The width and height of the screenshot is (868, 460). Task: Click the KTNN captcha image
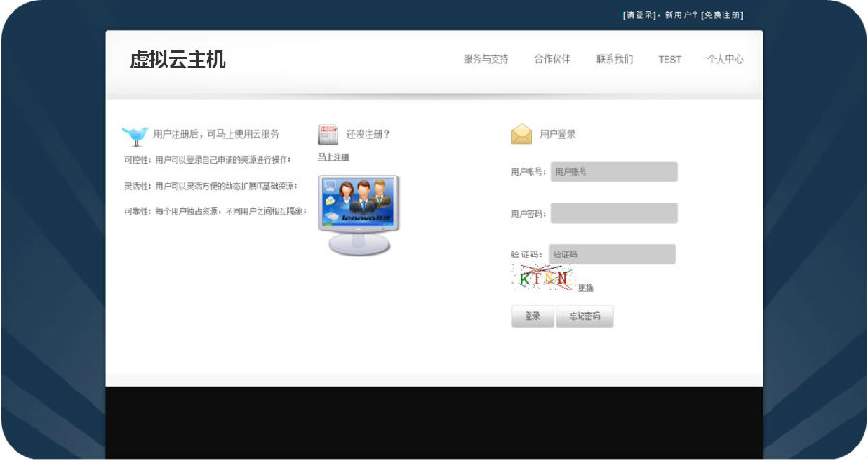(543, 279)
